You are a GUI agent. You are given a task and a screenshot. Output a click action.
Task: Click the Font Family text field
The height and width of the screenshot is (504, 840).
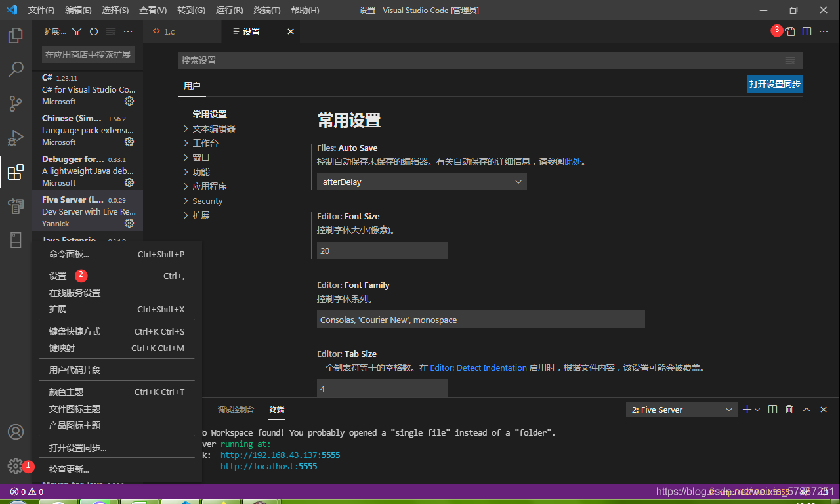point(481,320)
